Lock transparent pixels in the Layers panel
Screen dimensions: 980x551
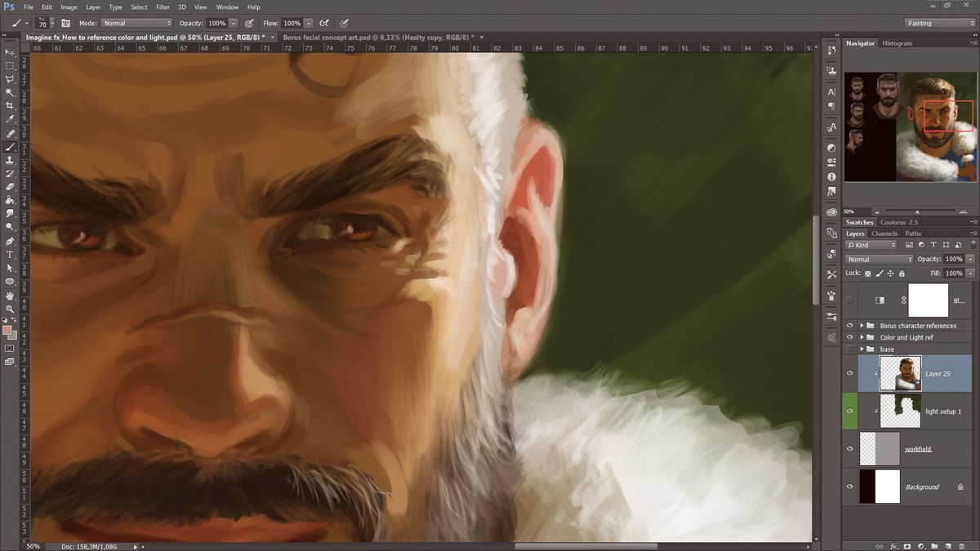(x=868, y=273)
